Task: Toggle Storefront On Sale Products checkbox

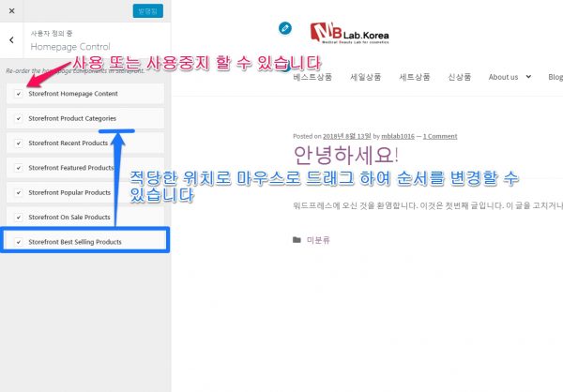Action: (x=19, y=218)
